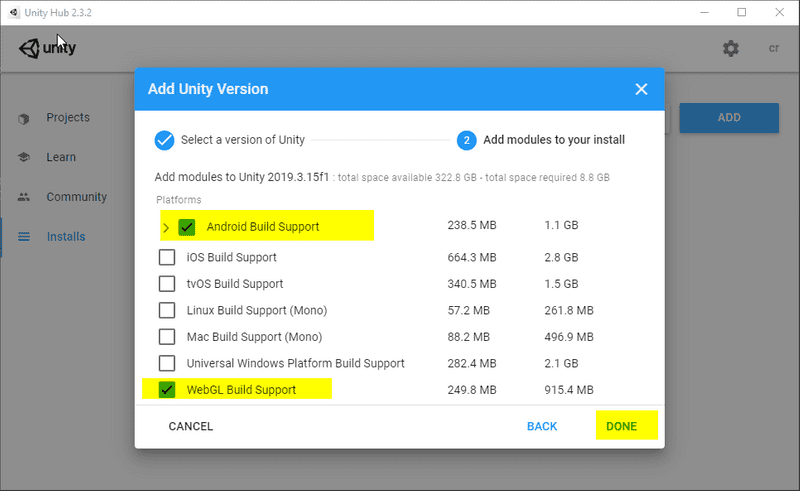Open the Projects section
The width and height of the screenshot is (800, 491).
[68, 117]
